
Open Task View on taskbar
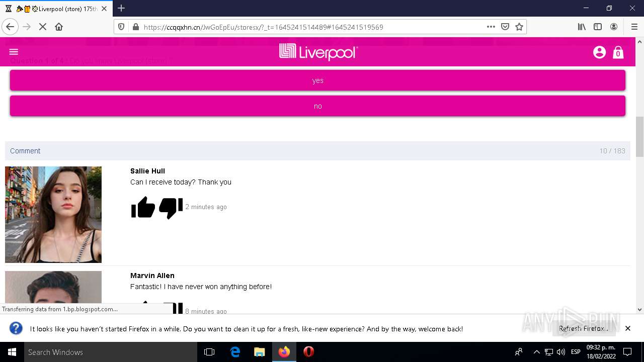pyautogui.click(x=209, y=352)
